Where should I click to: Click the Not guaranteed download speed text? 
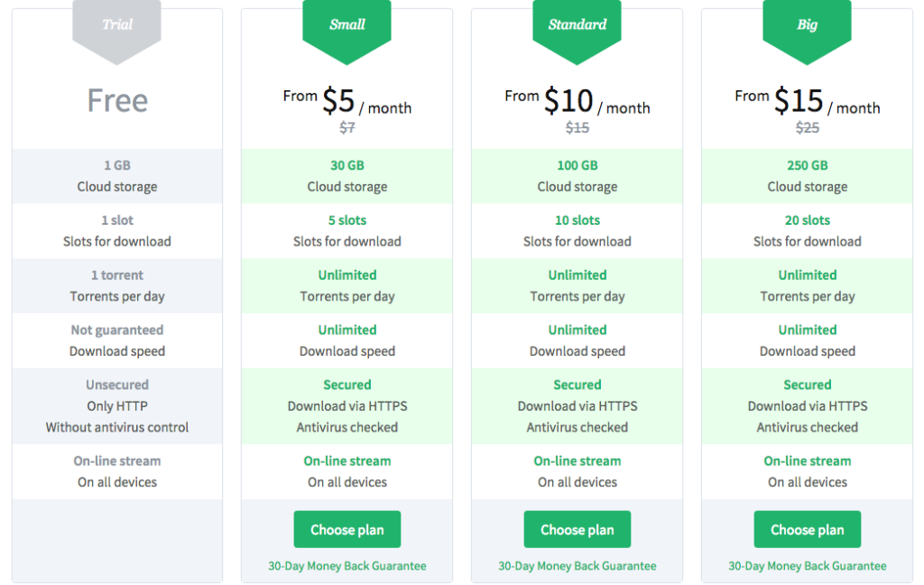coord(117,330)
